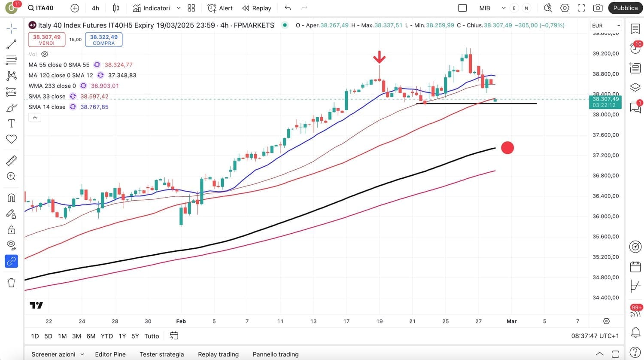The width and height of the screenshot is (644, 360).
Task: Activate the magnet snap mode
Action: (12, 198)
